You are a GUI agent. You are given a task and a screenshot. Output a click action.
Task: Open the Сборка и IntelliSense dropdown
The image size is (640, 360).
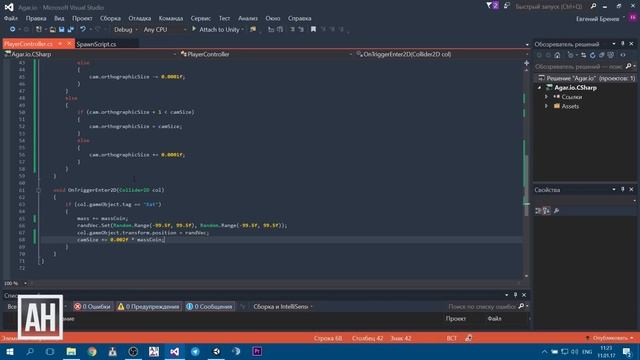pyautogui.click(x=282, y=307)
